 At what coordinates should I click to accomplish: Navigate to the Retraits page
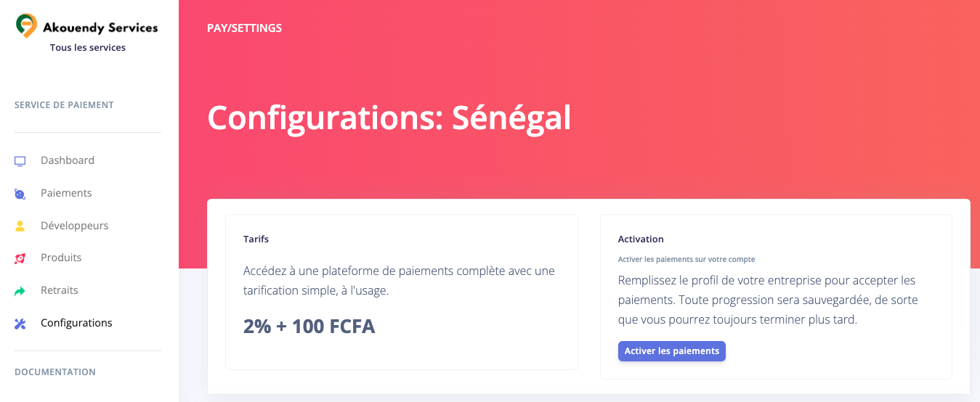pos(60,290)
